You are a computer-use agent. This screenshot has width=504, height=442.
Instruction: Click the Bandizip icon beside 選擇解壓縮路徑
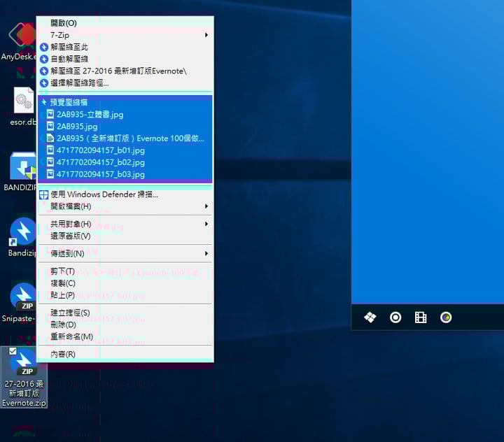44,83
